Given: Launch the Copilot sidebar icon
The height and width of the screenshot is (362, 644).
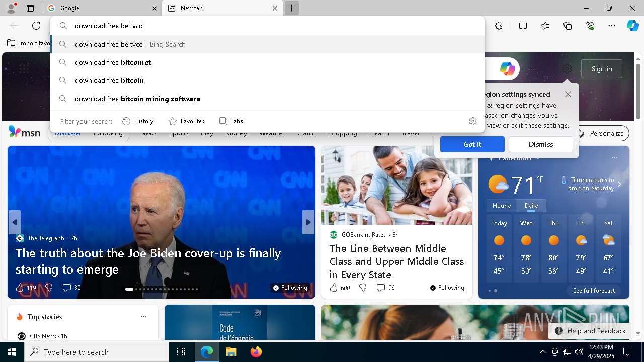Looking at the screenshot, I should pos(632,26).
